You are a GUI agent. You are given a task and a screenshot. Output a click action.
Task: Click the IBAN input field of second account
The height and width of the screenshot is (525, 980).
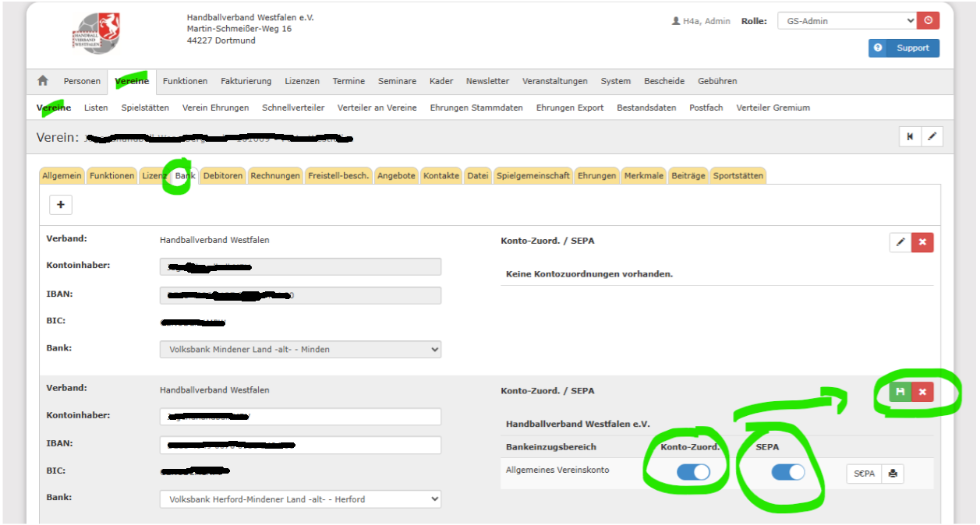click(x=300, y=445)
